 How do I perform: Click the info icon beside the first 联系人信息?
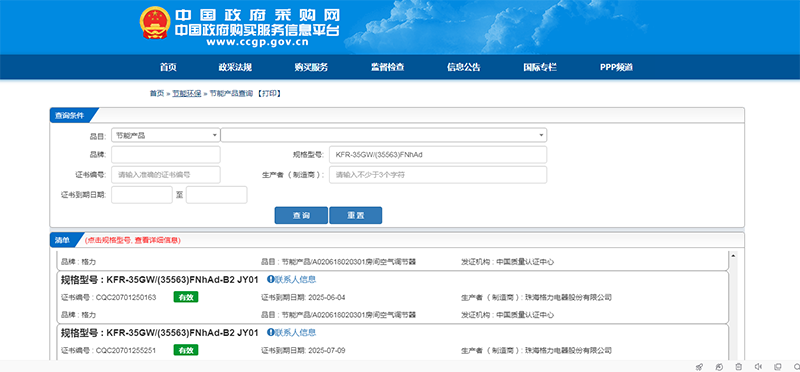pyautogui.click(x=270, y=279)
